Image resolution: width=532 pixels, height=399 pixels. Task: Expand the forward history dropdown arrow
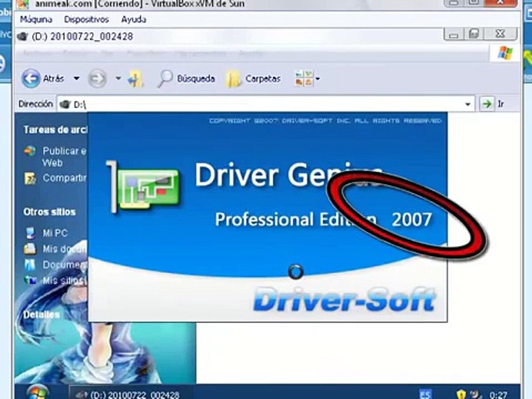click(x=118, y=79)
